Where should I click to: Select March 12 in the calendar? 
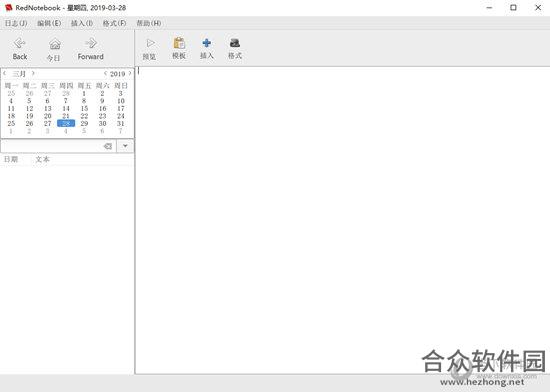tap(29, 108)
